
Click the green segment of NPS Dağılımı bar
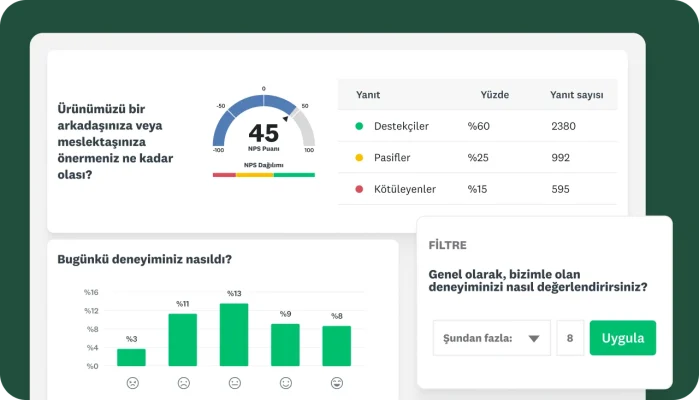[x=294, y=175]
